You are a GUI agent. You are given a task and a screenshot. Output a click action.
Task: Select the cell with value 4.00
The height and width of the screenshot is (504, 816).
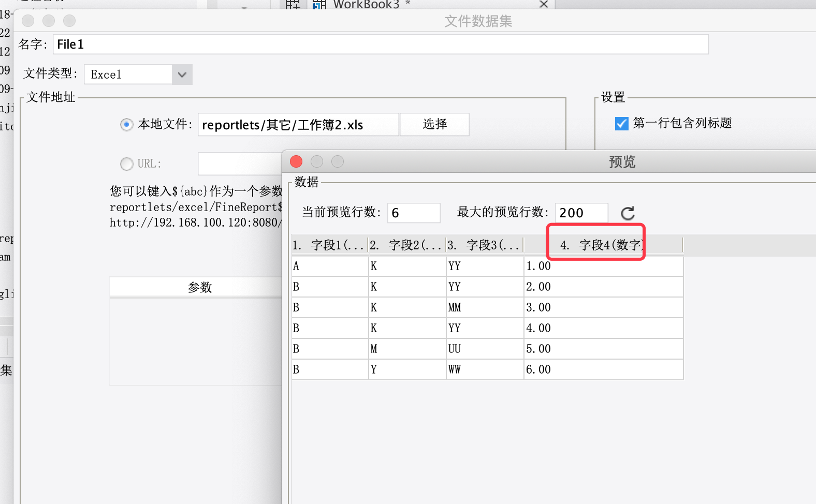pyautogui.click(x=604, y=328)
